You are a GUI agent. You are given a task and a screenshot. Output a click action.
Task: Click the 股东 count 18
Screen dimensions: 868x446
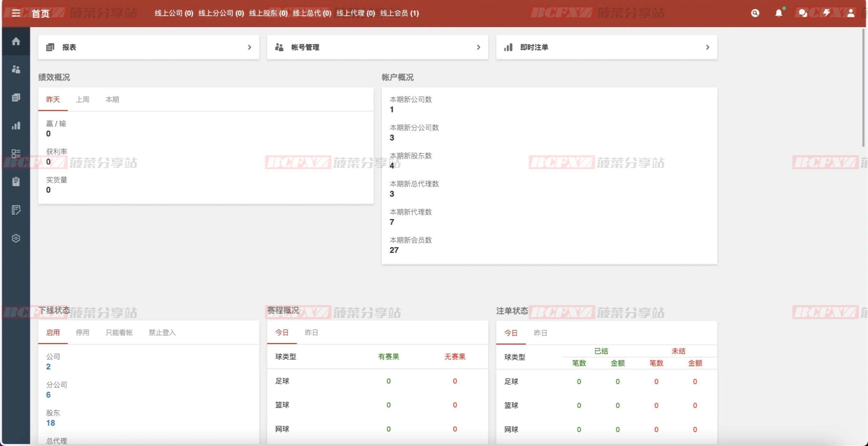coord(51,423)
